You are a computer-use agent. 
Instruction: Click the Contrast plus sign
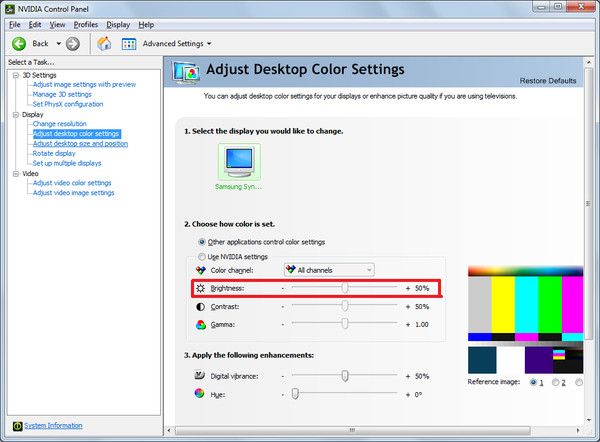click(x=408, y=307)
